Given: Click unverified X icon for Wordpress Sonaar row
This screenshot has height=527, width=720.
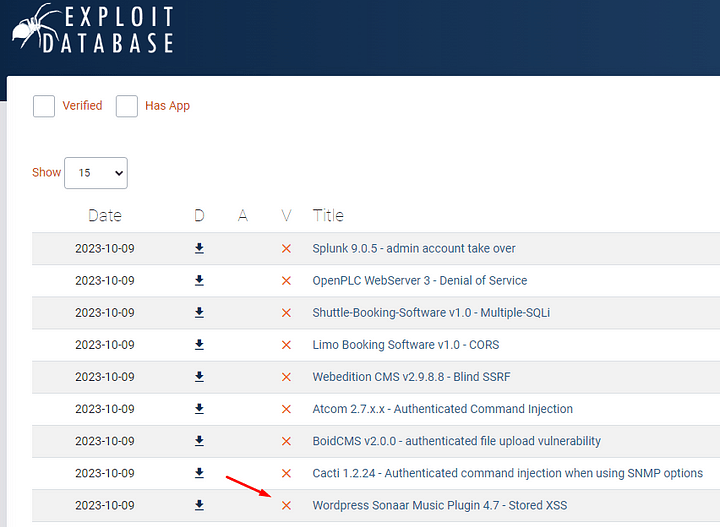Looking at the screenshot, I should pos(286,505).
